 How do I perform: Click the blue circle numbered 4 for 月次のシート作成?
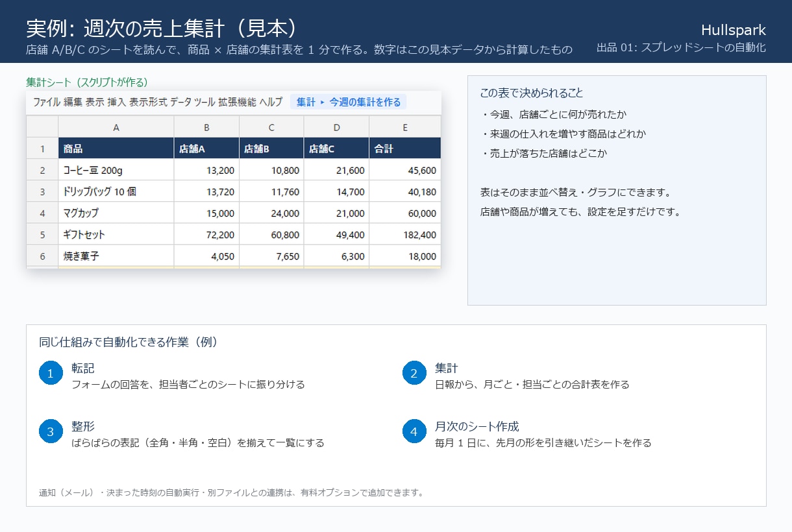414,431
